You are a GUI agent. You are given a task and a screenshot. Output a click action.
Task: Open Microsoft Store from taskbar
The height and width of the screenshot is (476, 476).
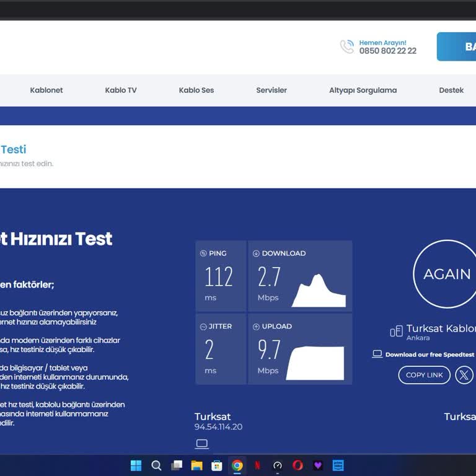coord(217,465)
